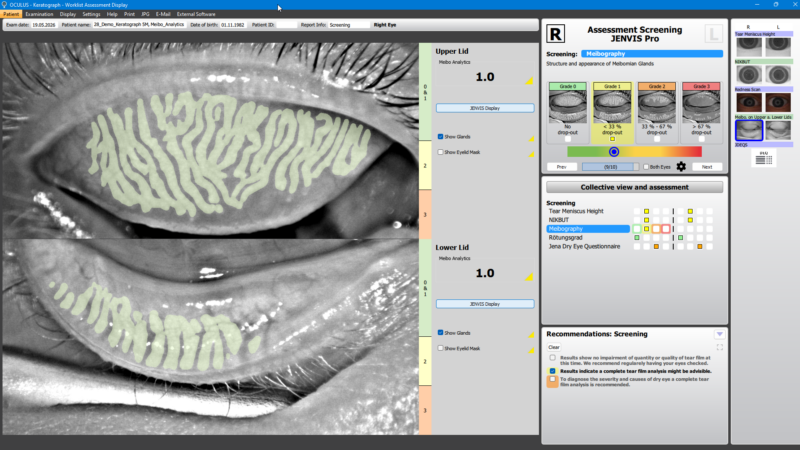The image size is (800, 450).
Task: Check the Grade 2 drop-out box
Action: coord(657,139)
